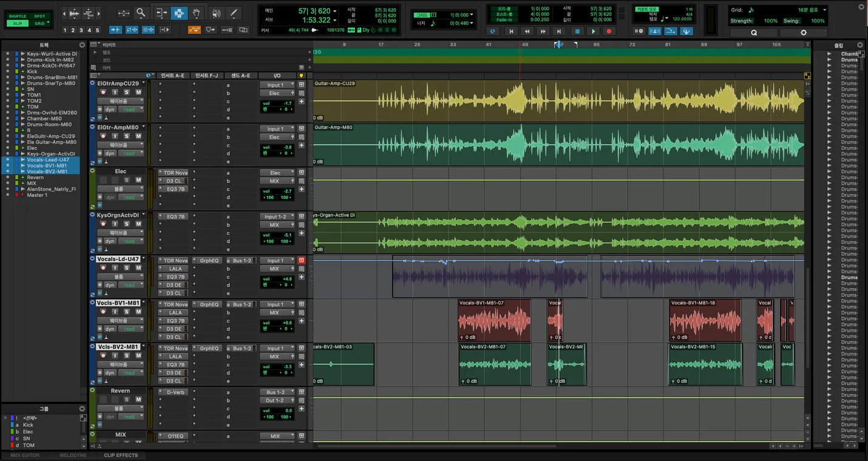Enable SPOT edit mode
Screen dimensions: 868x461
[39, 16]
